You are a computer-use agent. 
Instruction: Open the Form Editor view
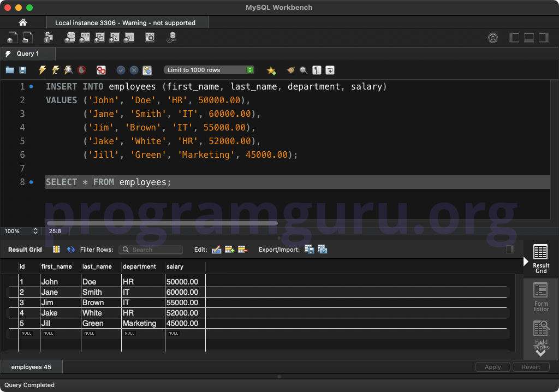coord(540,297)
